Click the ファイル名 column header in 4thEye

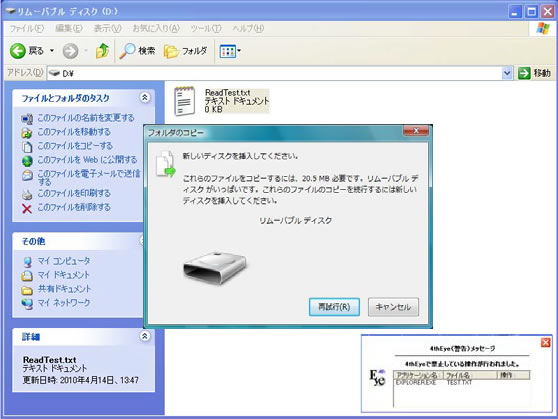click(x=470, y=375)
